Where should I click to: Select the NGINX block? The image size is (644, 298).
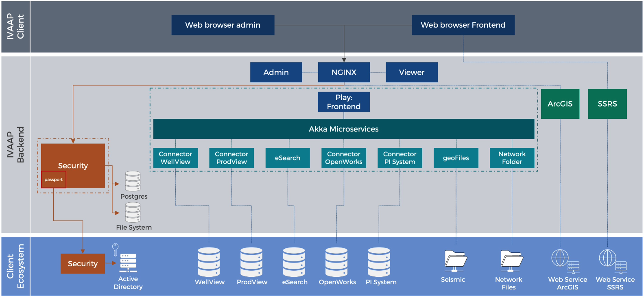pyautogui.click(x=344, y=72)
